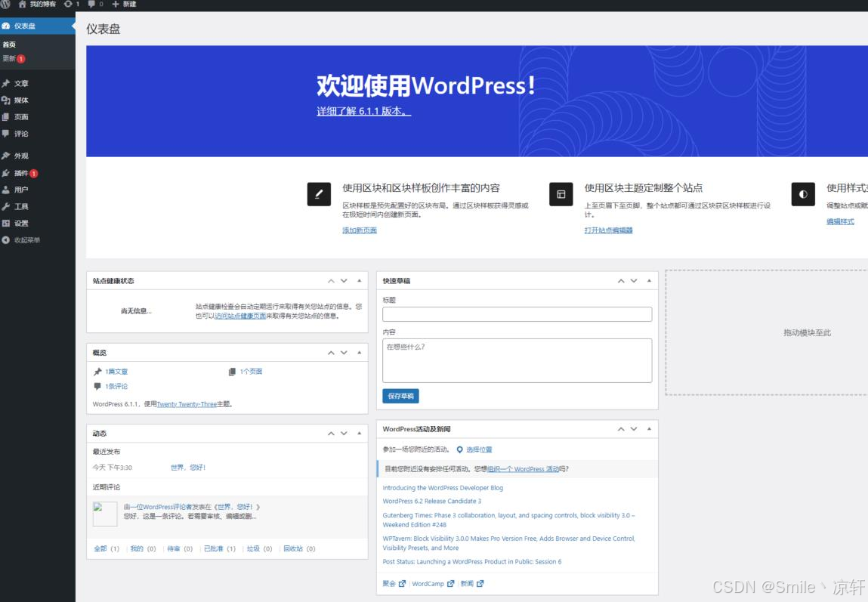Viewport: 868px width, 602px height.
Task: Filter comments by 待审
Action: (x=173, y=549)
